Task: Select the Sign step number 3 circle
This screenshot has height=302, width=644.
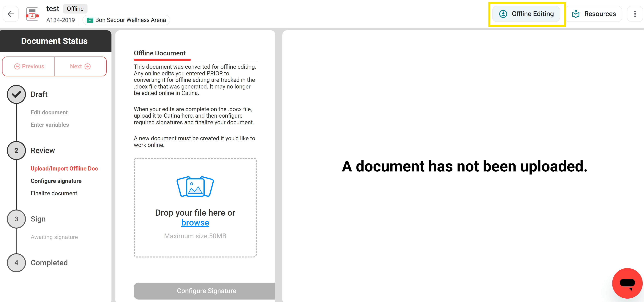Action: coord(16,219)
